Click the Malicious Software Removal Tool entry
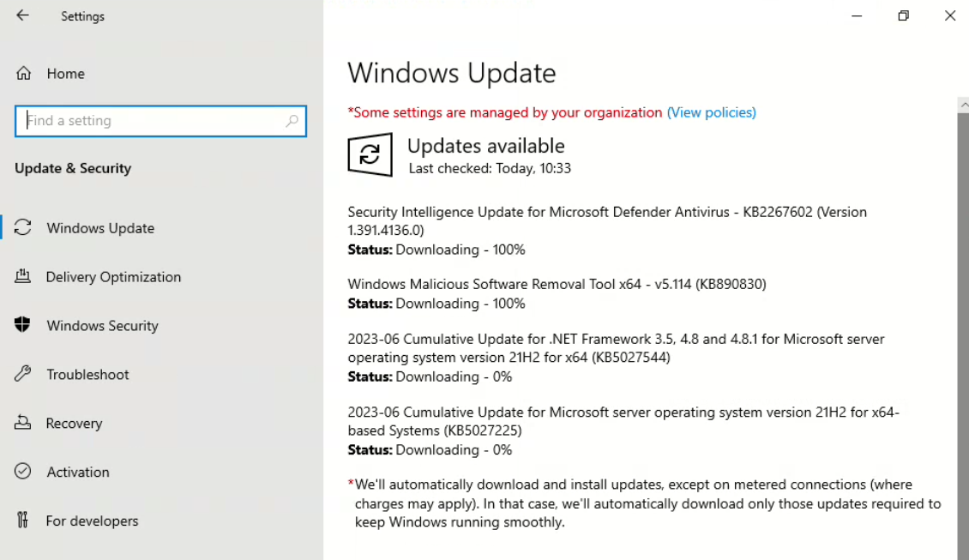 coord(557,284)
